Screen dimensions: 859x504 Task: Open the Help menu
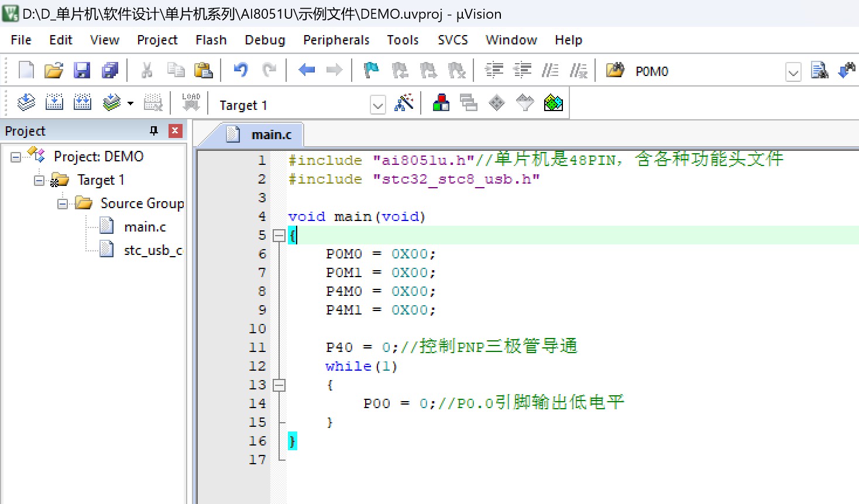coord(568,40)
